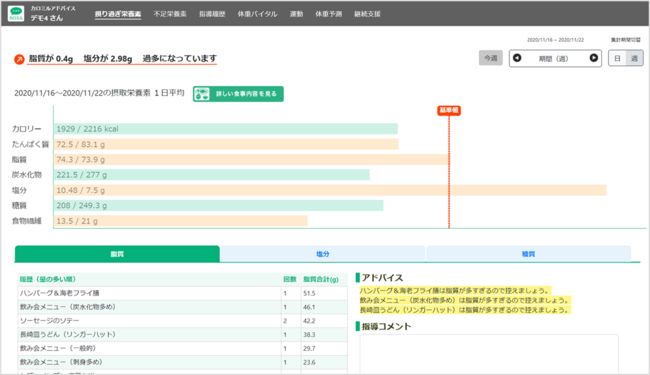Screen dimensions: 650x375
Task: Select the 飲み会メニュー（一般的）row
Action: [182, 348]
